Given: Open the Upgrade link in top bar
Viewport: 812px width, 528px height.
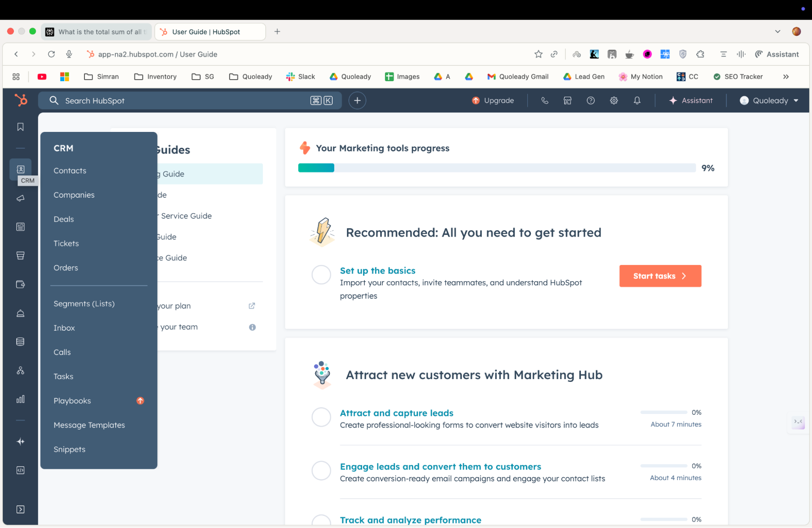Looking at the screenshot, I should [493, 100].
